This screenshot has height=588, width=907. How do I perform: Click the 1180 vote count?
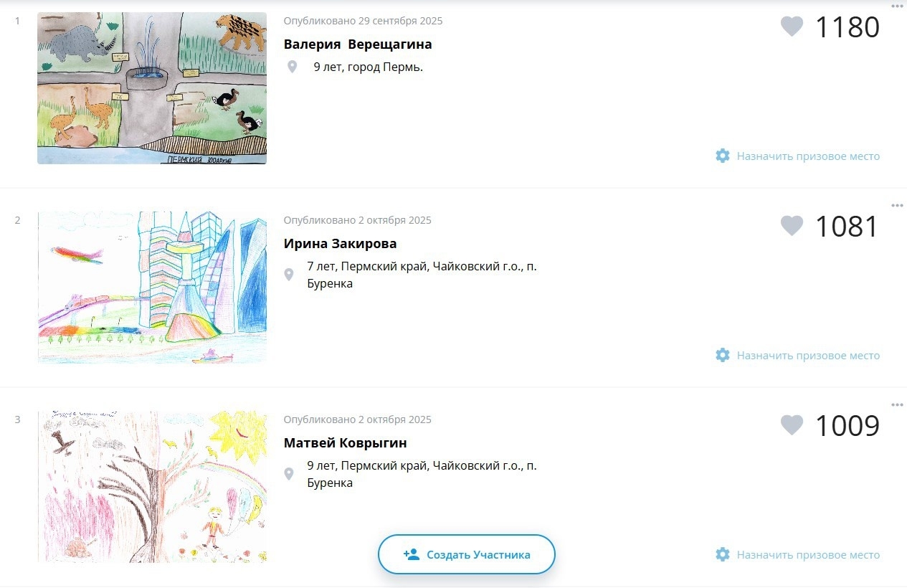point(847,27)
